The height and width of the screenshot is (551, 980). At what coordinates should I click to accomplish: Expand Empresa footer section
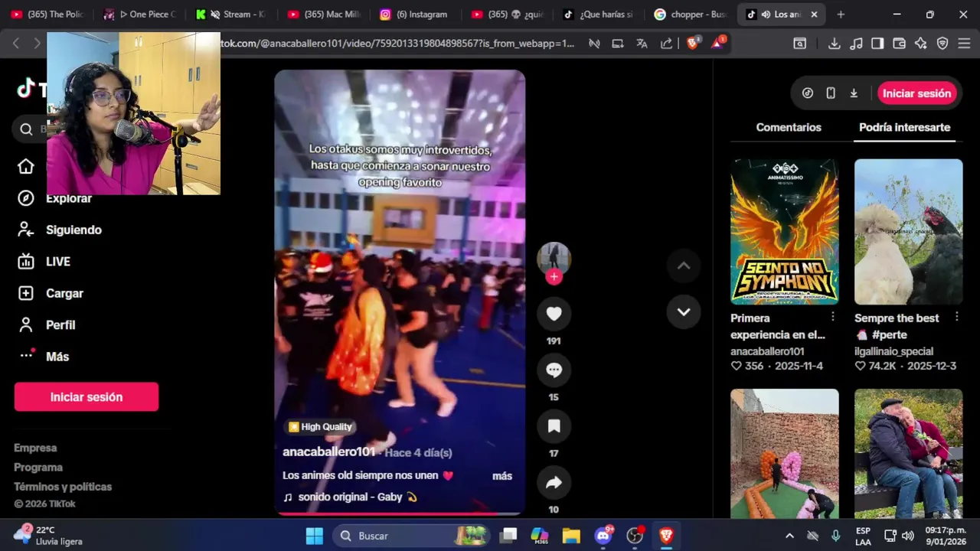[35, 448]
